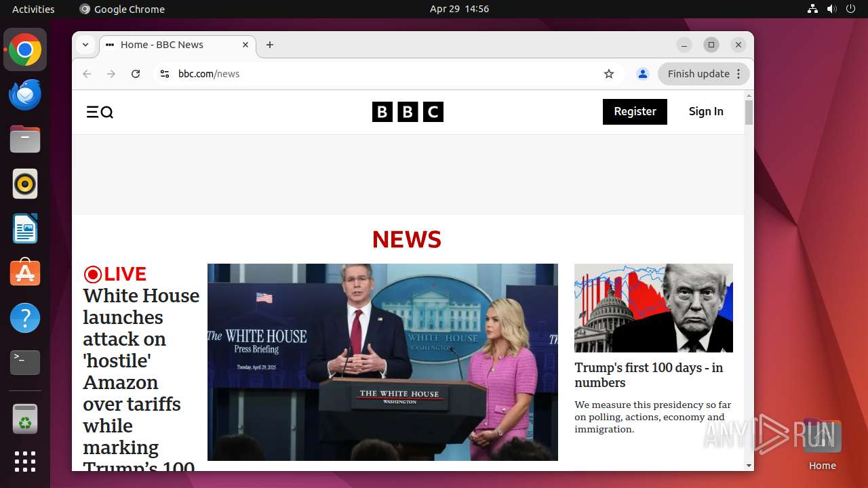The height and width of the screenshot is (488, 868).
Task: Open the Trash from the dock
Action: pyautogui.click(x=25, y=419)
